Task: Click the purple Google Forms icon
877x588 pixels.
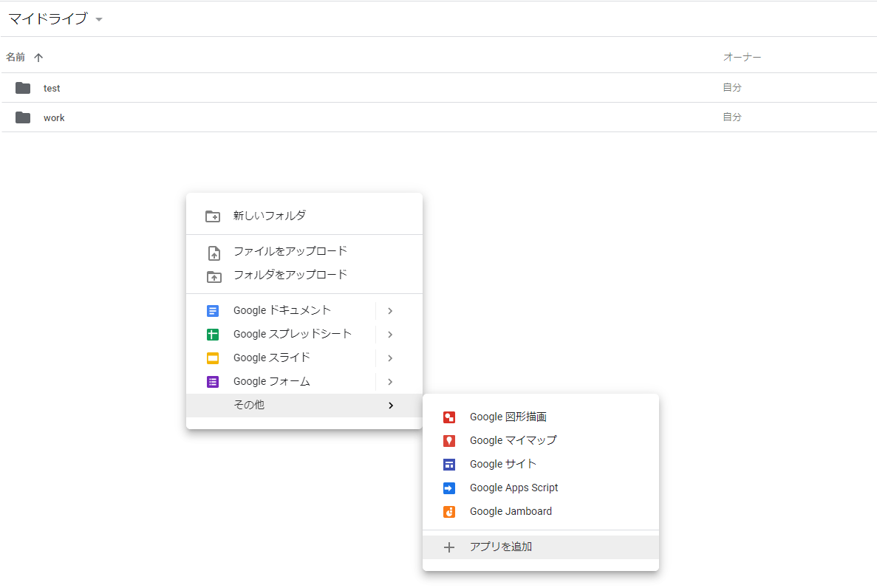Action: pyautogui.click(x=213, y=382)
